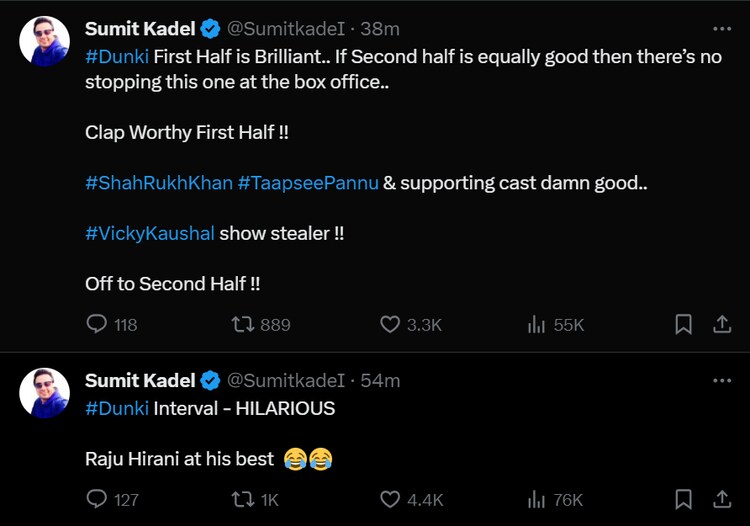View analytics of the First Half tweet
Viewport: 750px width, 526px height.
coord(537,324)
